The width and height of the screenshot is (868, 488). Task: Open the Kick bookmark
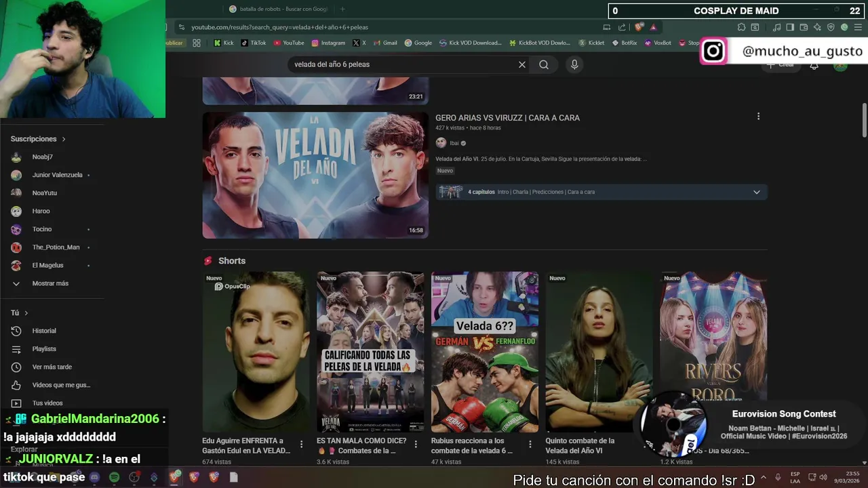(x=223, y=43)
